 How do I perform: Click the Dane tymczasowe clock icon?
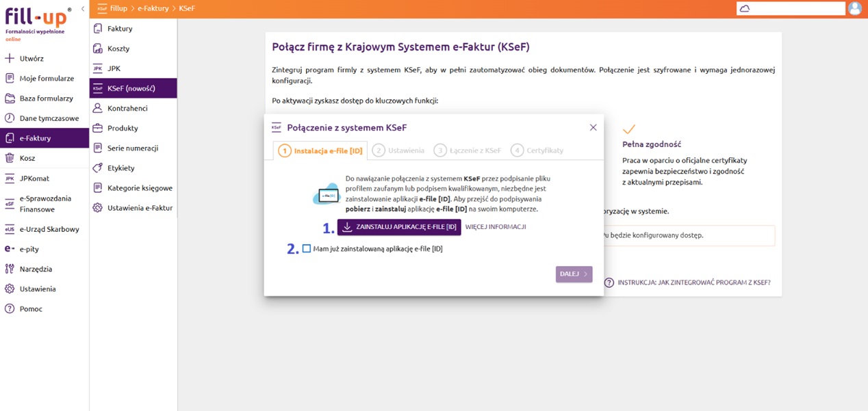pyautogui.click(x=10, y=118)
